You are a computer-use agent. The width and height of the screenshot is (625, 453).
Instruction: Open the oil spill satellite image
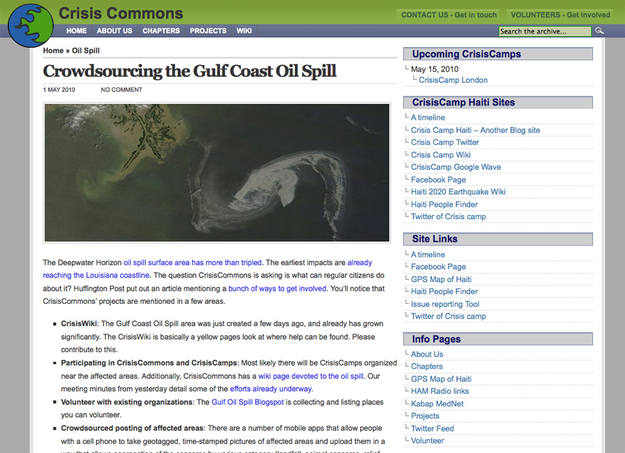click(x=217, y=173)
